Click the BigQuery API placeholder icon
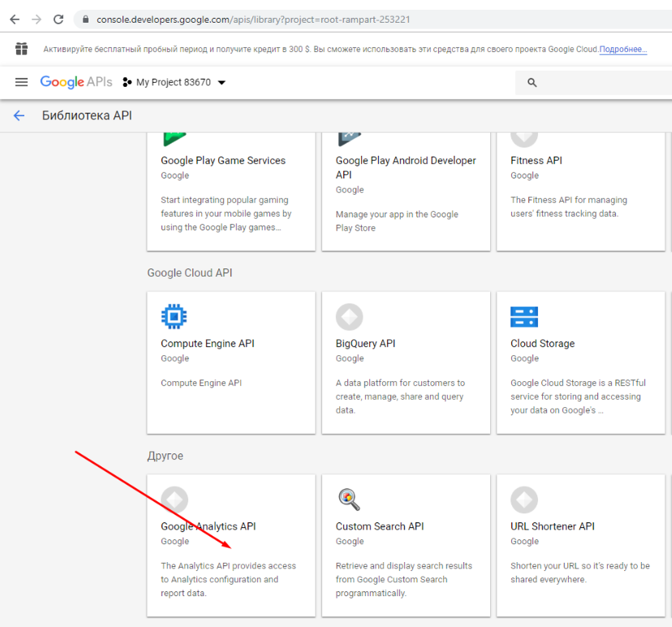The image size is (672, 627). pos(349,317)
